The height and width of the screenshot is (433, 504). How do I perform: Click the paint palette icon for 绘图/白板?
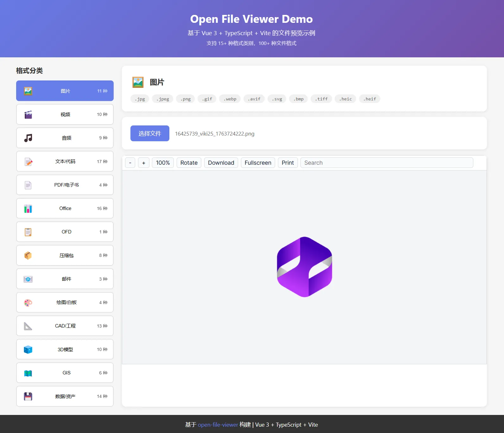[x=28, y=302]
